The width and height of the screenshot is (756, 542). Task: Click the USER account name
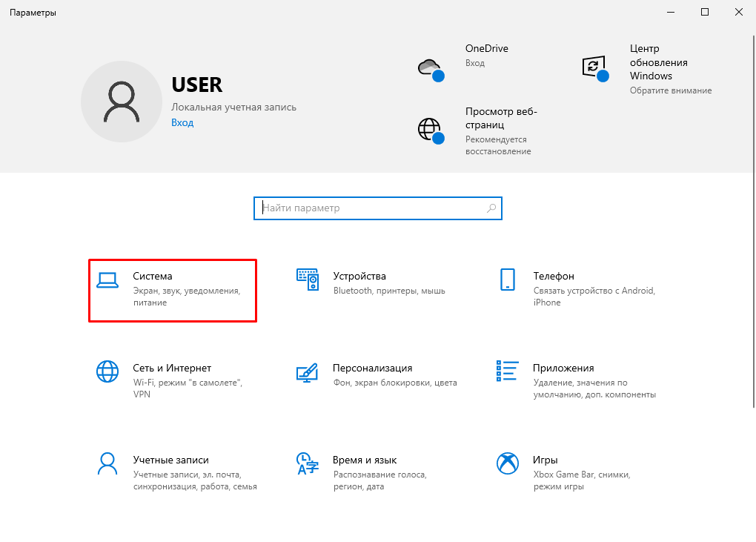tap(196, 85)
